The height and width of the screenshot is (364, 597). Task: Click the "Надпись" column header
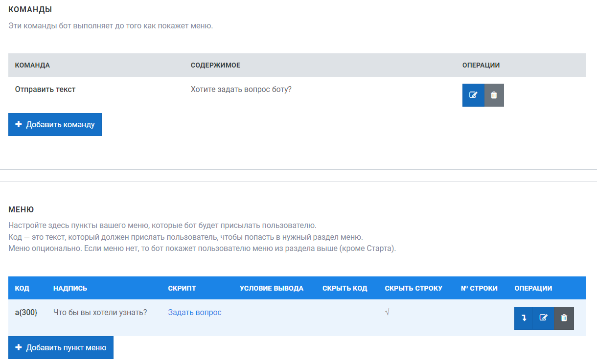pyautogui.click(x=70, y=288)
